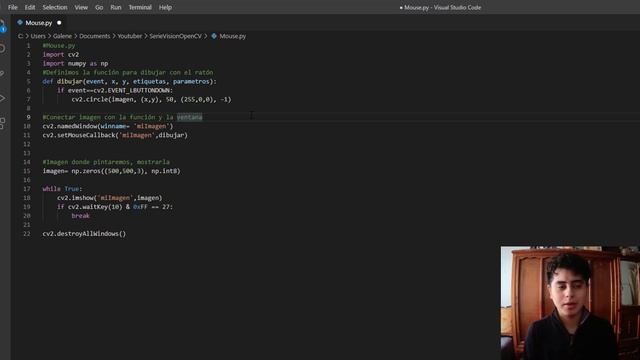Open the Run menu
Image resolution: width=640 pixels, height=360 pixels.
116,7
